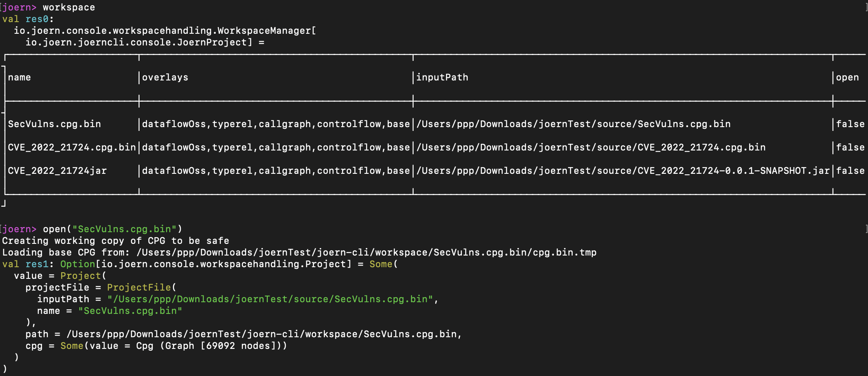Click the first 'joern>' prompt
The height and width of the screenshot is (376, 868).
19,8
